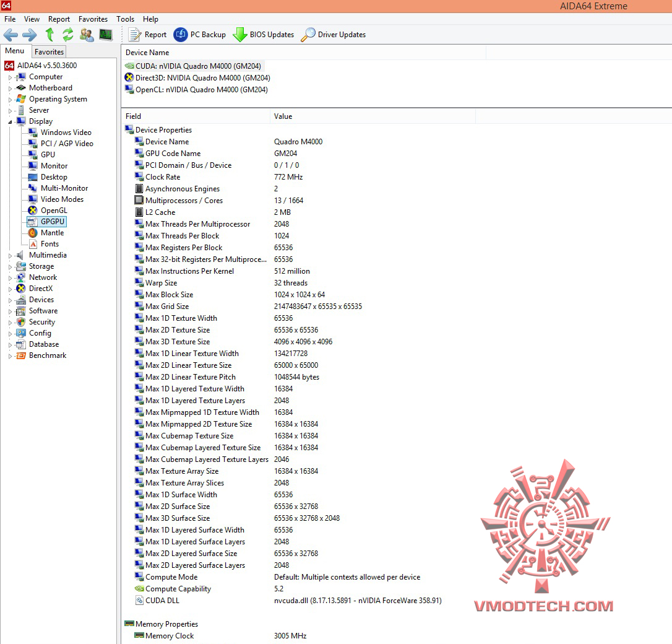
Task: Expand the Multimedia tree node
Action: click(x=10, y=256)
